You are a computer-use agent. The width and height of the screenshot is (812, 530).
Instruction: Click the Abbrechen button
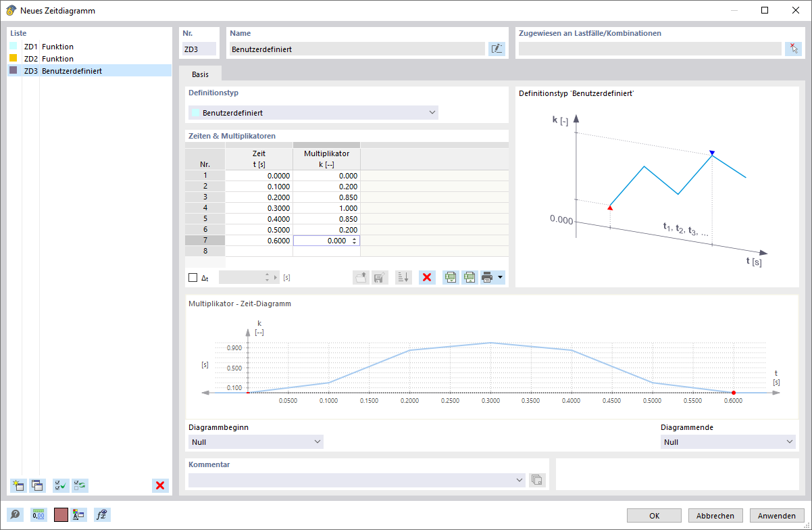pos(715,515)
